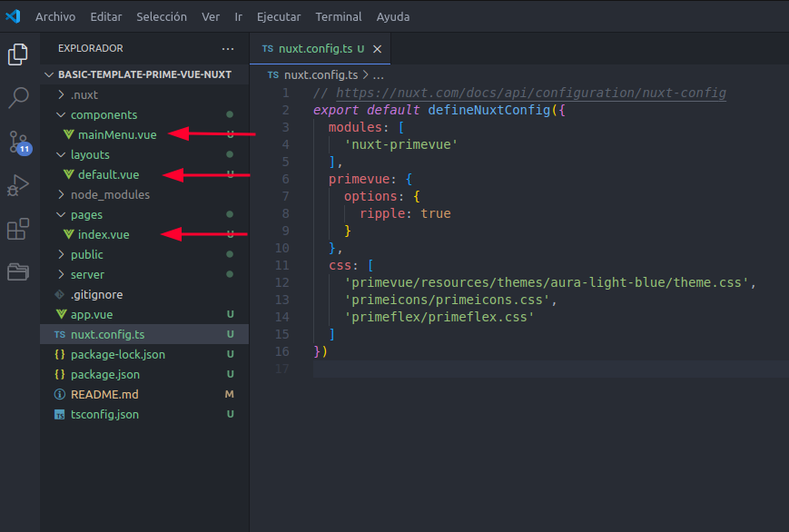The width and height of the screenshot is (789, 532).
Task: Click nuxt.config.ts in the breadcrumb
Action: (x=321, y=75)
